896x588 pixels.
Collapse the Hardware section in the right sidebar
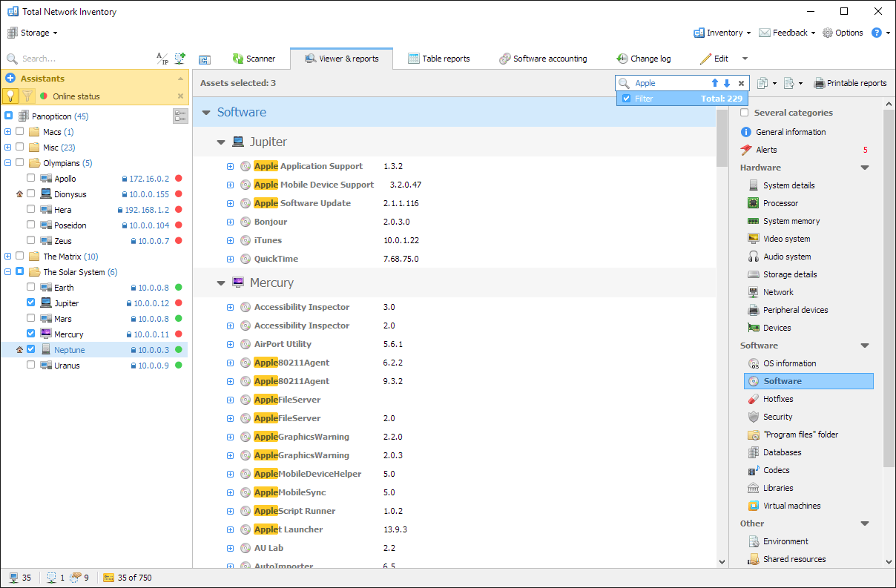point(865,167)
